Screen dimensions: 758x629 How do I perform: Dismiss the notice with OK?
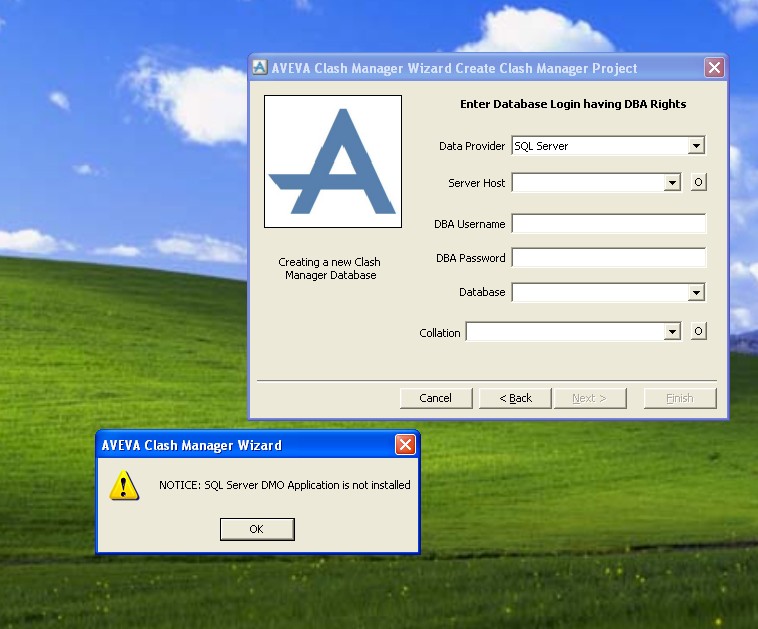[x=257, y=529]
